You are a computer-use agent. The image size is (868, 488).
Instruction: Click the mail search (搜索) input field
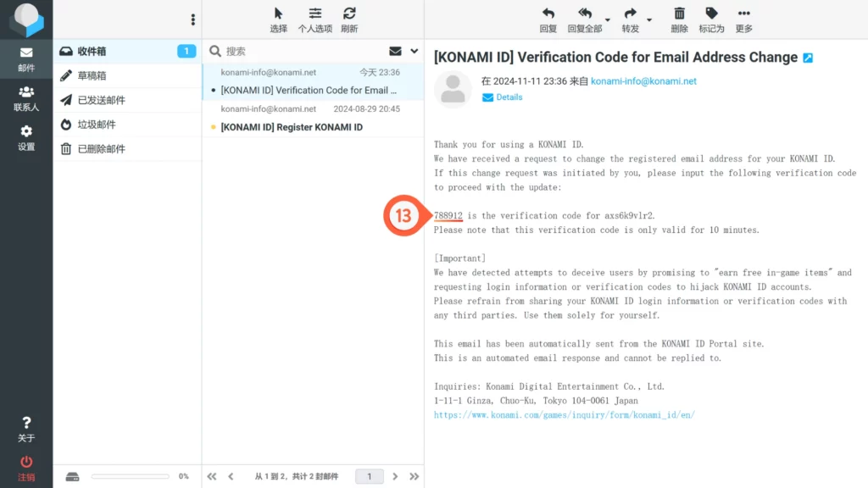click(x=301, y=52)
